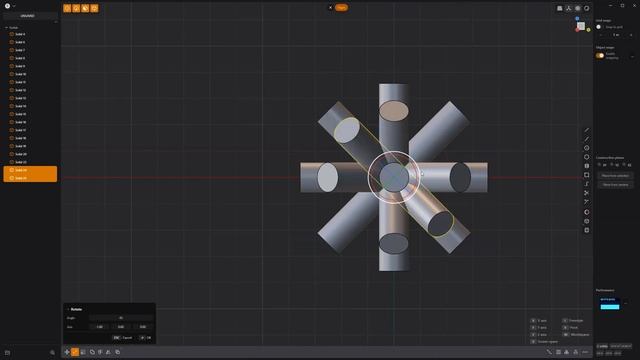Viewport: 640px width, 360px height.
Task: Click the diagonal measure icon in bottom-right toolbar
Action: click(x=549, y=352)
